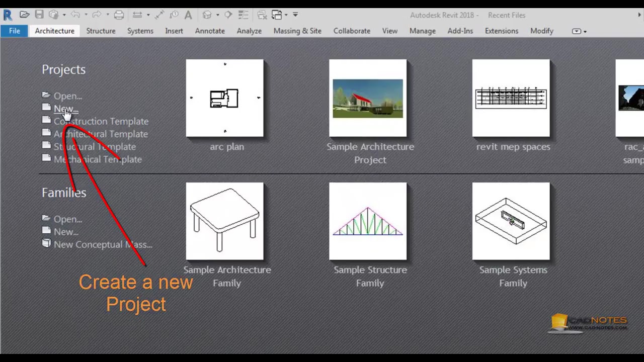Click New... under Projects
This screenshot has height=362, width=644.
[66, 109]
